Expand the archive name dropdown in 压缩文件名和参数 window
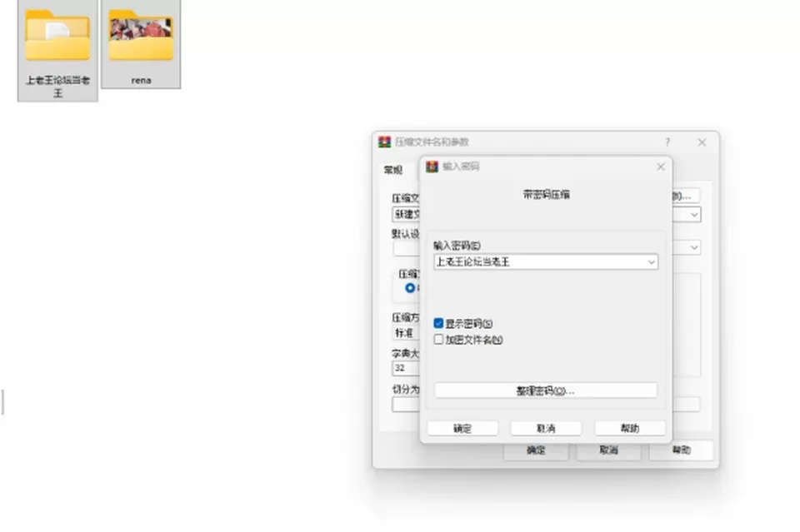 (694, 215)
